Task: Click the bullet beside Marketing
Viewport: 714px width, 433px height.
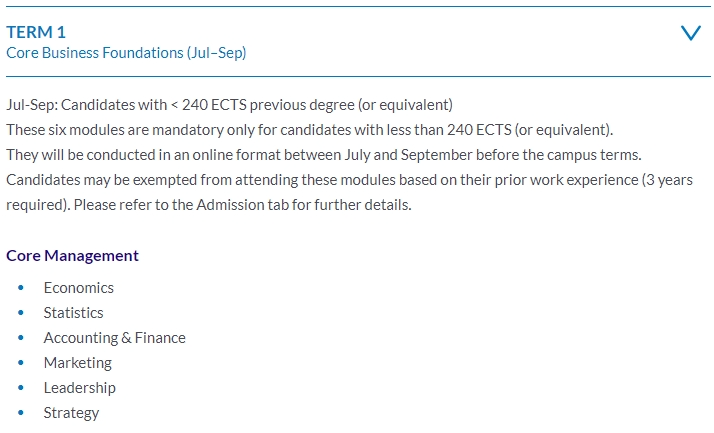Action: click(20, 363)
